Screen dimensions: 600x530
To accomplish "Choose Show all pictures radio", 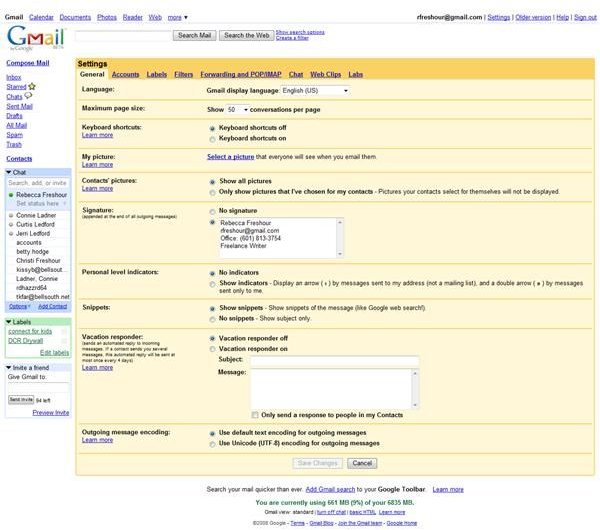I will point(212,182).
